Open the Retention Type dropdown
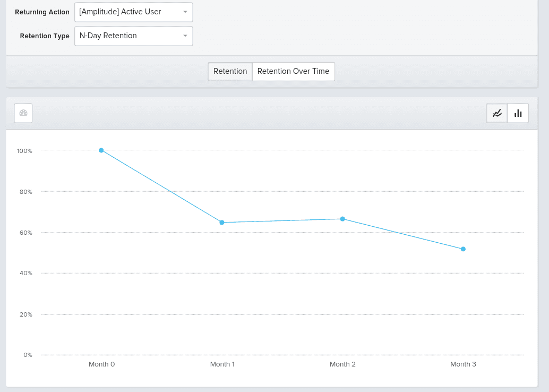549x392 pixels. [133, 36]
